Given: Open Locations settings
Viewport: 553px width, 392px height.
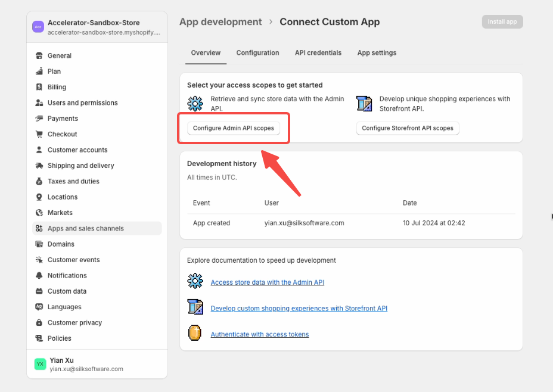Looking at the screenshot, I should 97,197.
